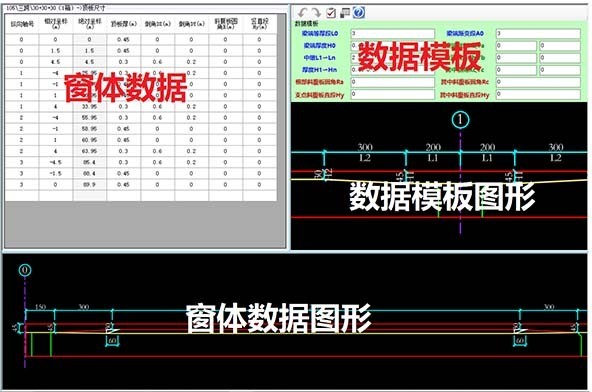Image resolution: width=592 pixels, height=392 pixels.
Task: Click the L1→Ln input field
Action: point(393,58)
